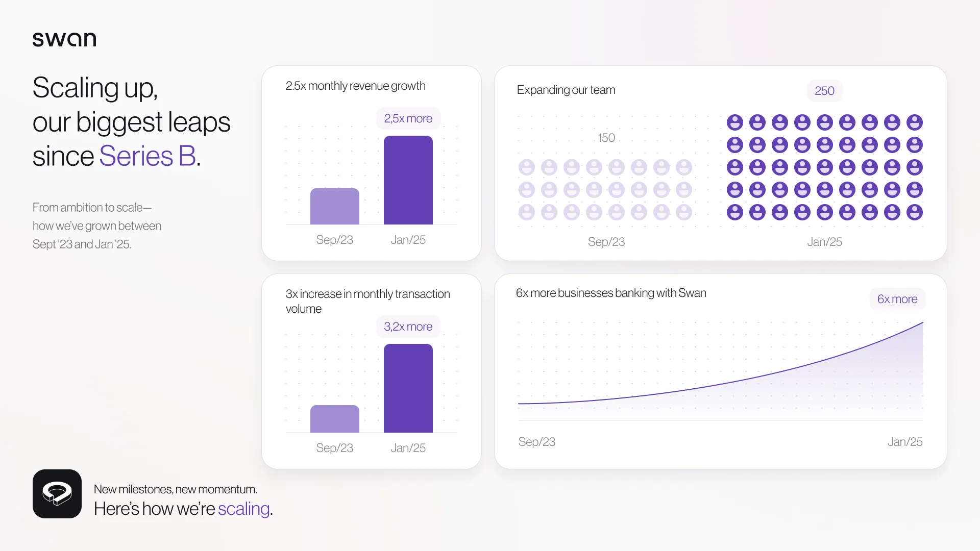Click the purple 'Series B' headline text
980x551 pixels.
coord(148,156)
